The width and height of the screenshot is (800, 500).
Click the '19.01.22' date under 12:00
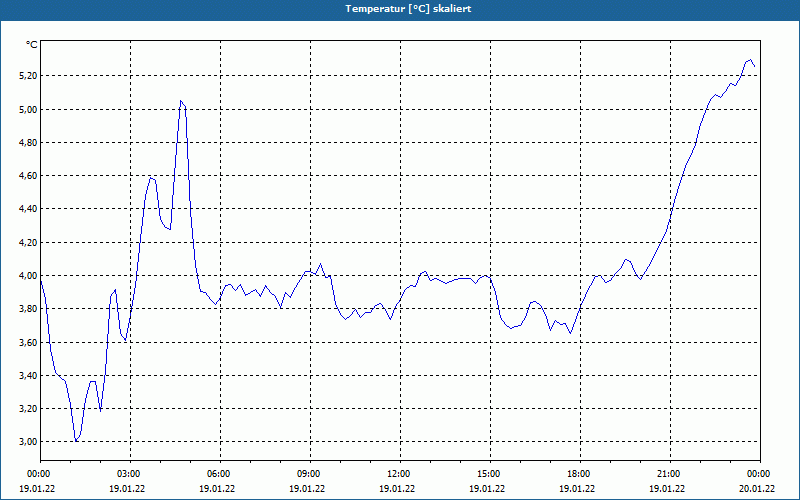coord(397,488)
